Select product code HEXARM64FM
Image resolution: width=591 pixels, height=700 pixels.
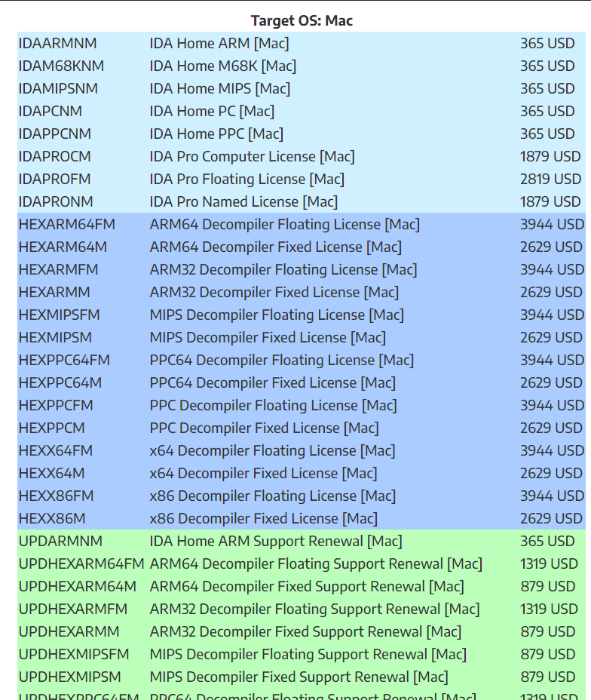point(67,224)
